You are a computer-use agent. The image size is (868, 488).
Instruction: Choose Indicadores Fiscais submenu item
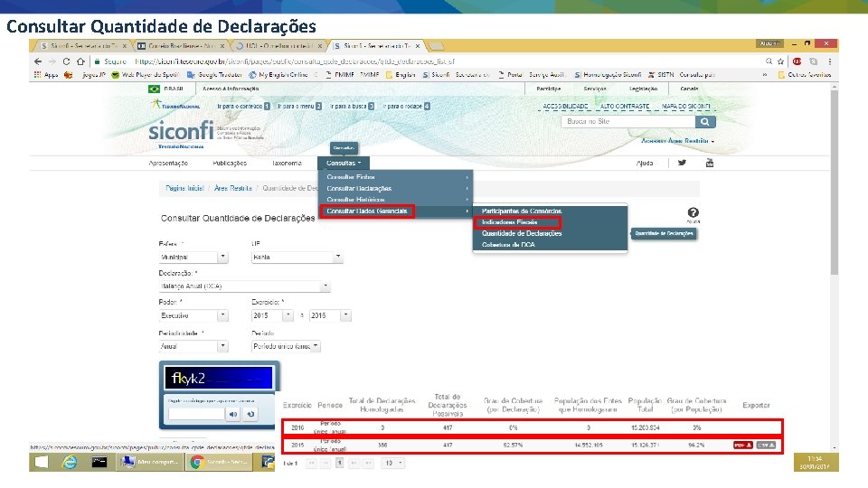(x=551, y=222)
